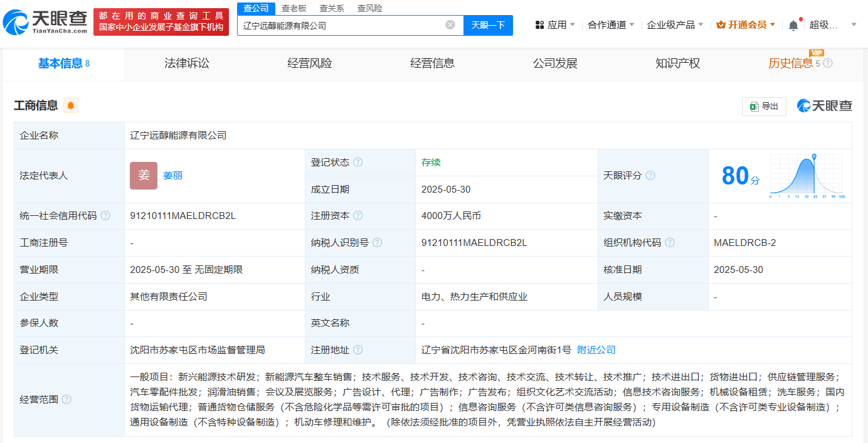Expand the 合作通道 dropdown

(611, 25)
